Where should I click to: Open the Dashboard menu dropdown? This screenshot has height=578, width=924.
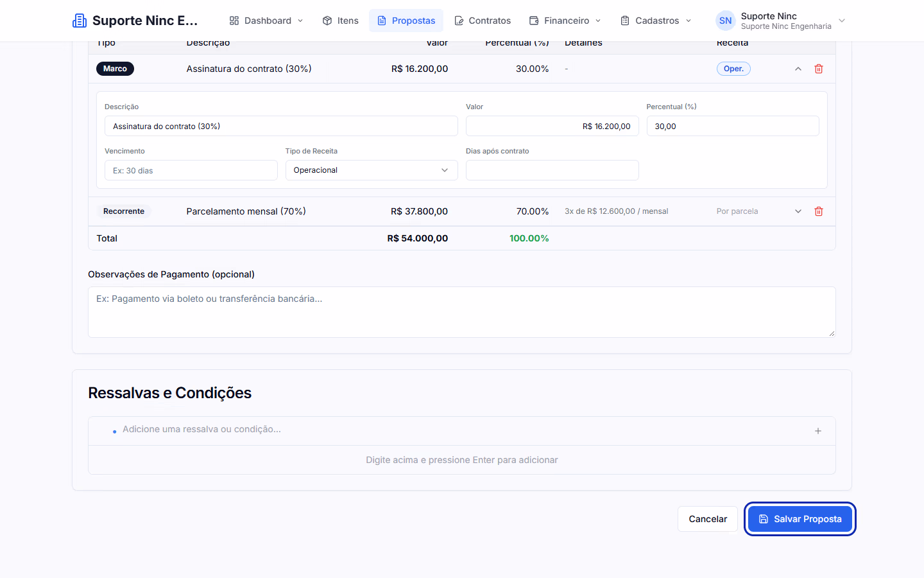266,21
